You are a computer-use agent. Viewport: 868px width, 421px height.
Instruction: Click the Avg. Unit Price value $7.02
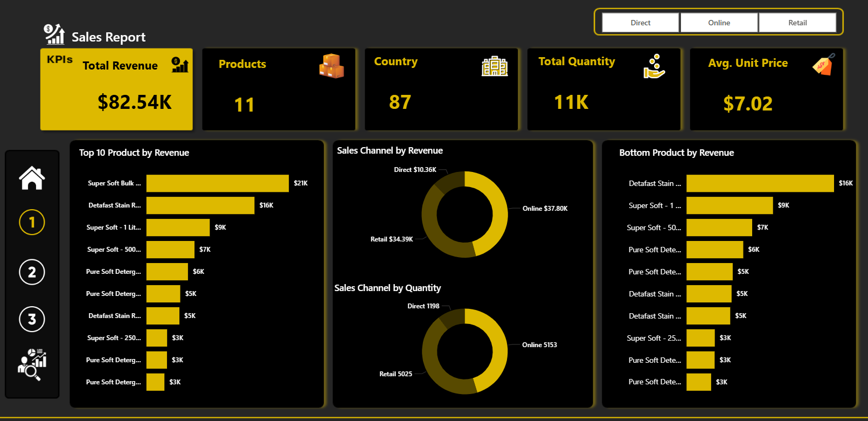748,103
